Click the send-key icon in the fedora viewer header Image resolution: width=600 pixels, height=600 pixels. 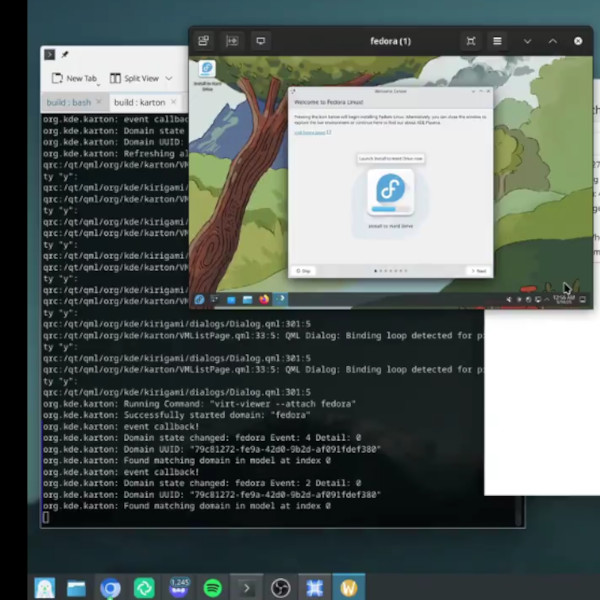pyautogui.click(x=232, y=41)
